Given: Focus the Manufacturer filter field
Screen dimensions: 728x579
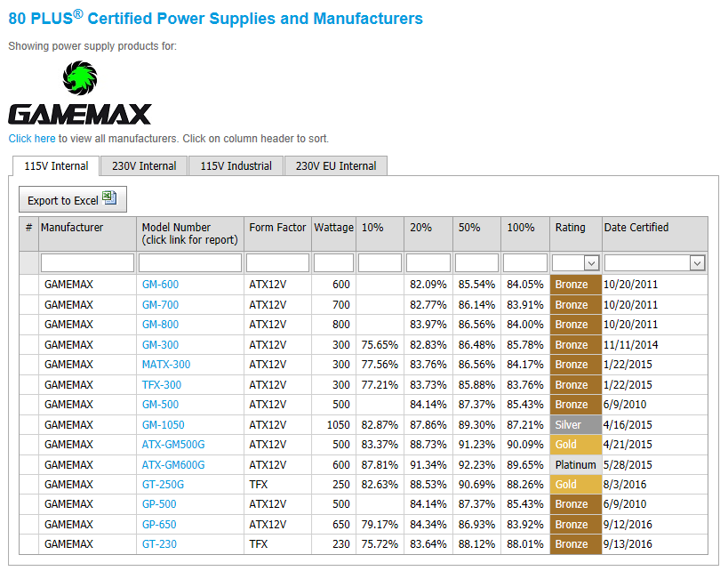Looking at the screenshot, I should tap(87, 263).
